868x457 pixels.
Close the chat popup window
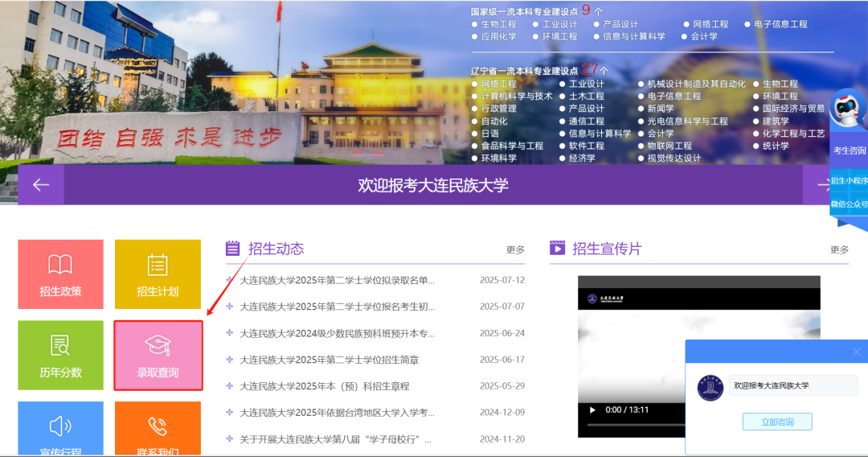[x=857, y=352]
